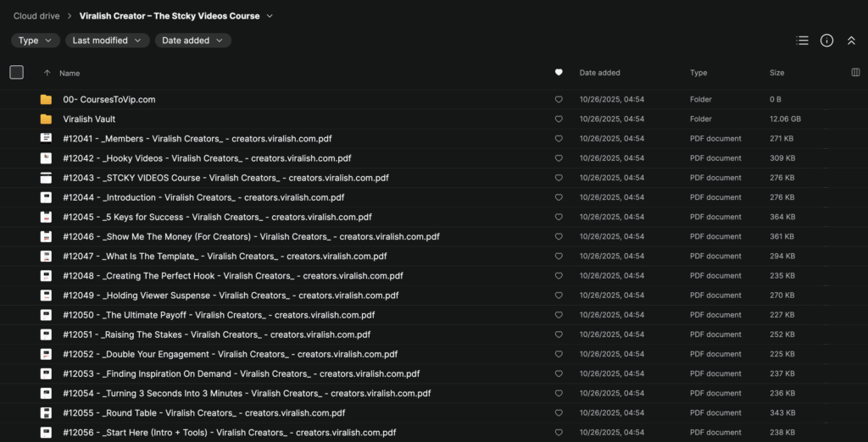Click the Viralish Vault folder icon
868x442 pixels.
click(x=46, y=119)
